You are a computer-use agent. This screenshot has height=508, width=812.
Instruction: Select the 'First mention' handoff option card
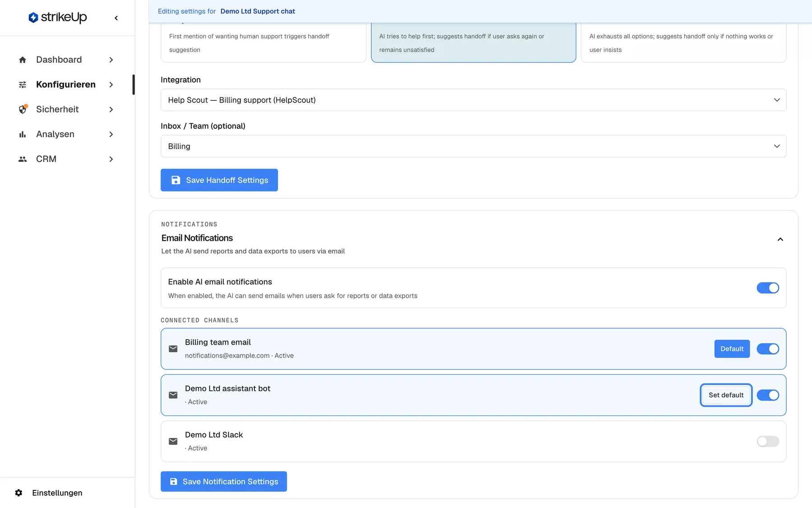pos(263,43)
